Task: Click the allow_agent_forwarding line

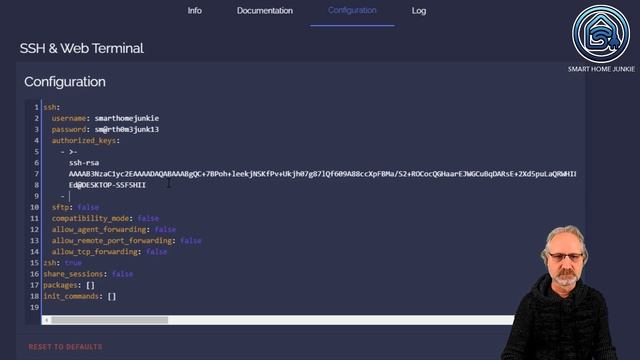Action: [114, 229]
